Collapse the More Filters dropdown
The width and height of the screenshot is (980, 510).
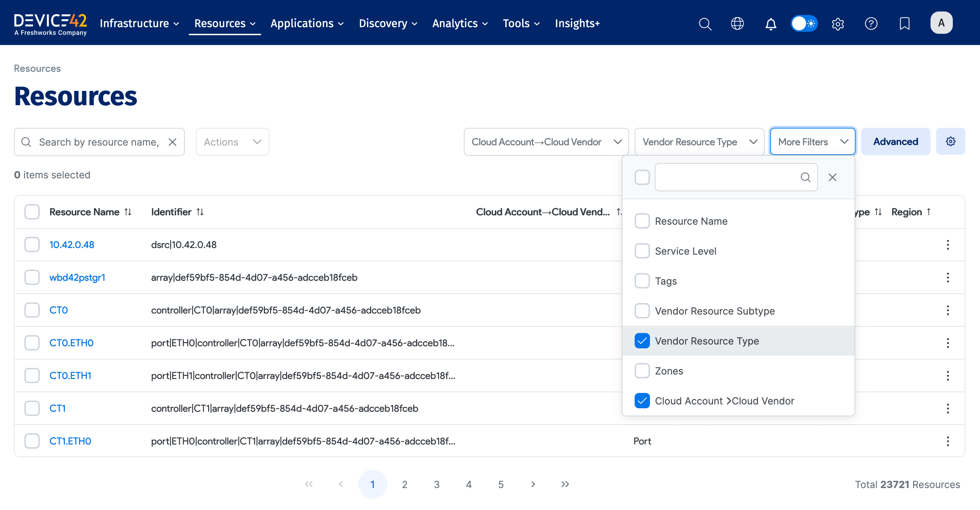pos(813,142)
